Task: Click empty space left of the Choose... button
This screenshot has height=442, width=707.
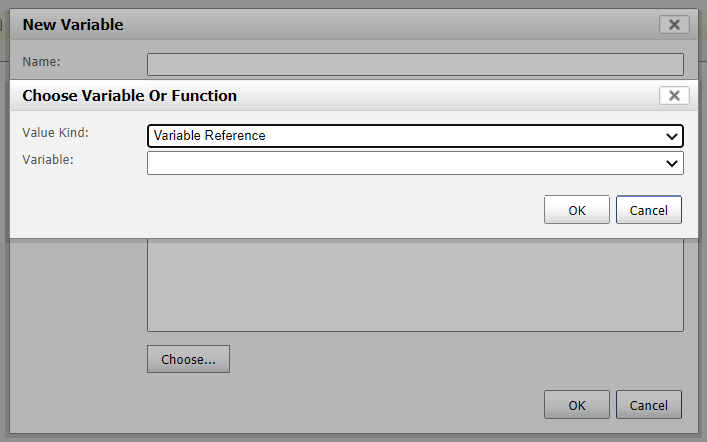Action: click(x=80, y=359)
